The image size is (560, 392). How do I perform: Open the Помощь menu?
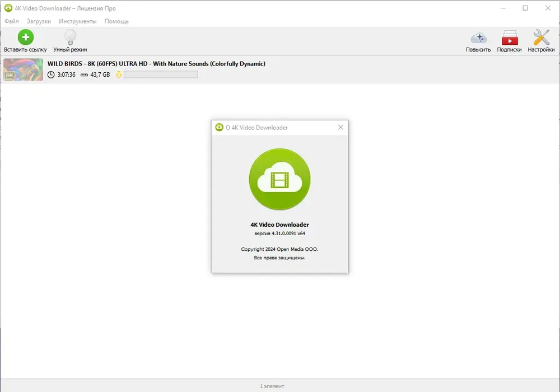[116, 21]
